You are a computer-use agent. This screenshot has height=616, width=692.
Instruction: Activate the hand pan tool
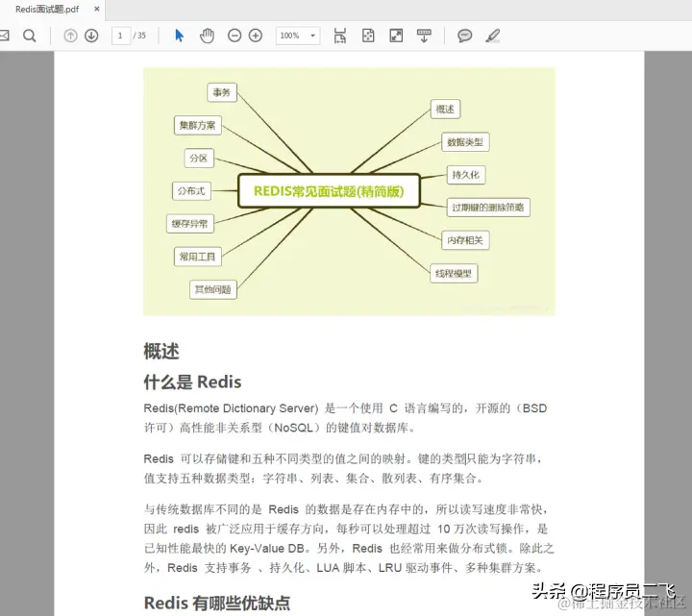point(207,36)
